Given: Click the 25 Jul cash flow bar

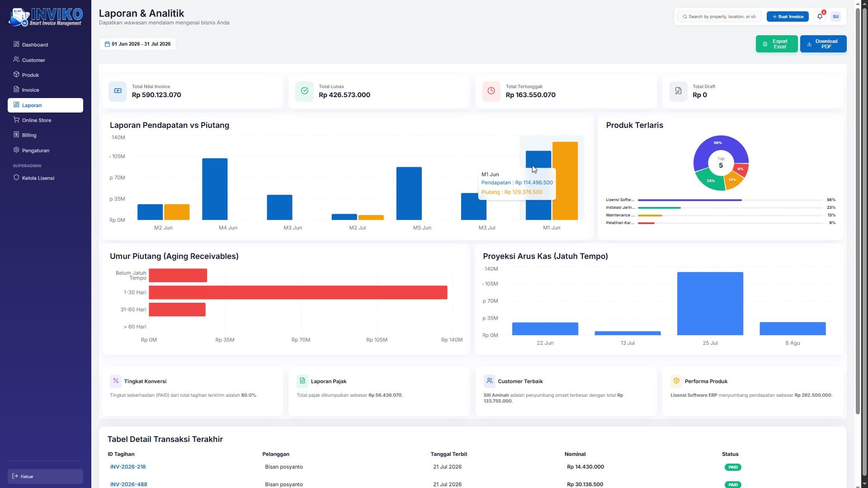Looking at the screenshot, I should click(x=710, y=304).
